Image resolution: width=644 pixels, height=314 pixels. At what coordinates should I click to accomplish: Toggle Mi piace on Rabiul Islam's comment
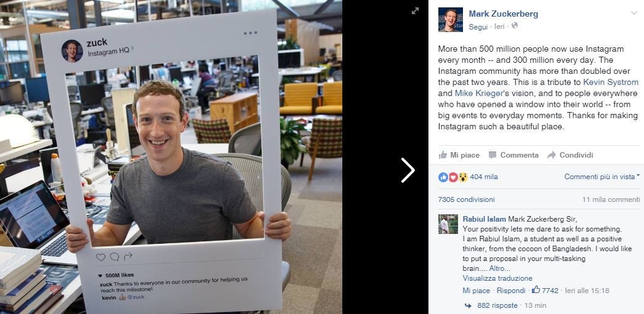[476, 291]
